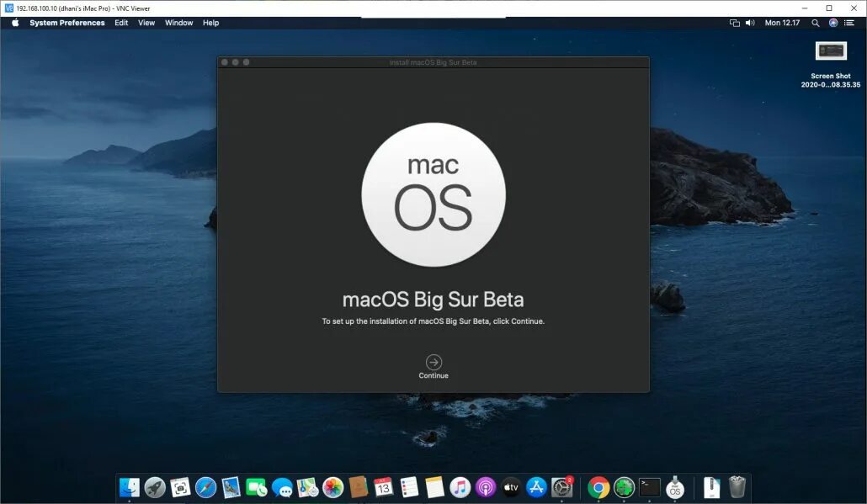The image size is (867, 504).
Task: Open Messages in the Dock
Action: click(x=282, y=487)
